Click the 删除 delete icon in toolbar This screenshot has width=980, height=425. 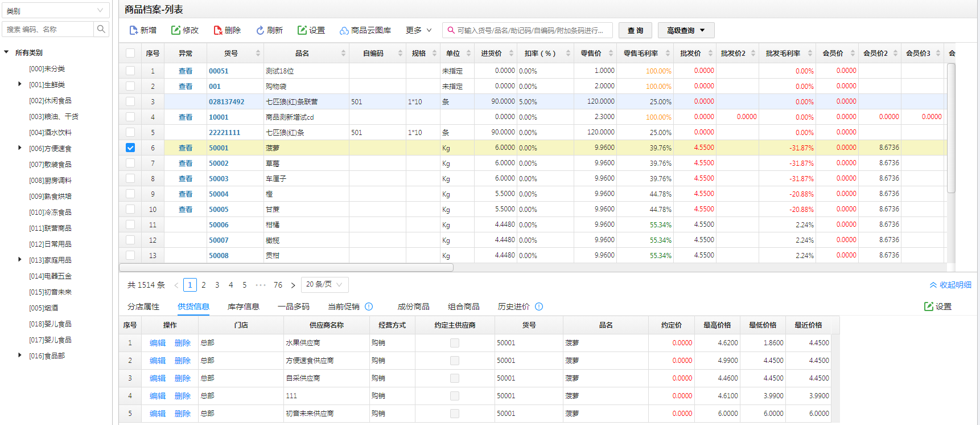218,30
